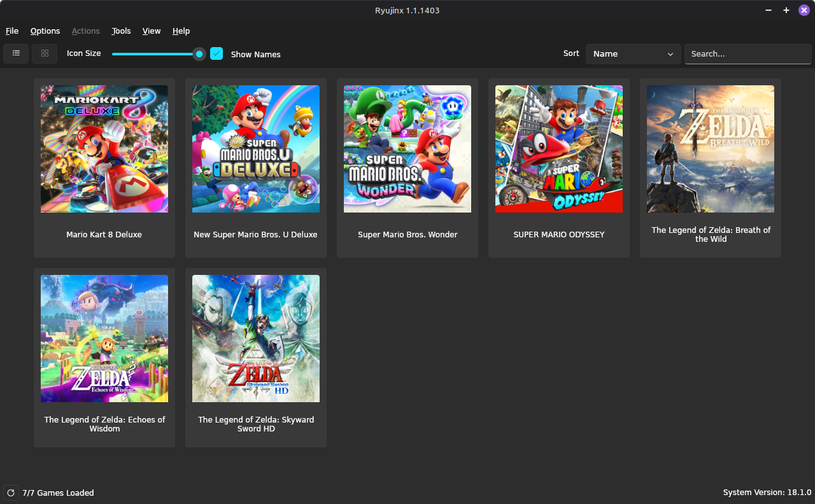
Task: Click 'Super Mario Bros. Wonder' title text
Action: point(407,235)
